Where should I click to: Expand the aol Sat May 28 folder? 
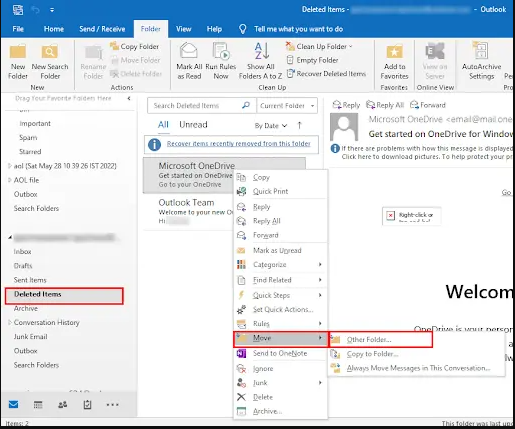pos(9,166)
